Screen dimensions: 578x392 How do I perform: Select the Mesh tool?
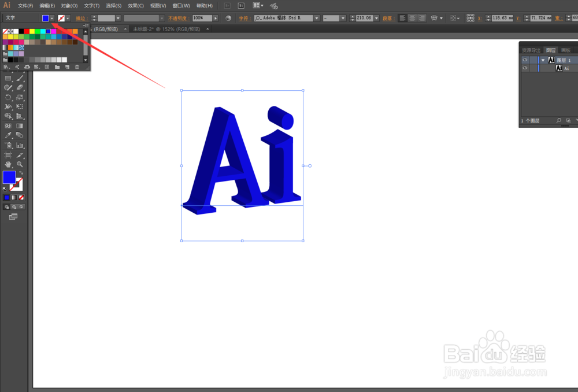8,125
